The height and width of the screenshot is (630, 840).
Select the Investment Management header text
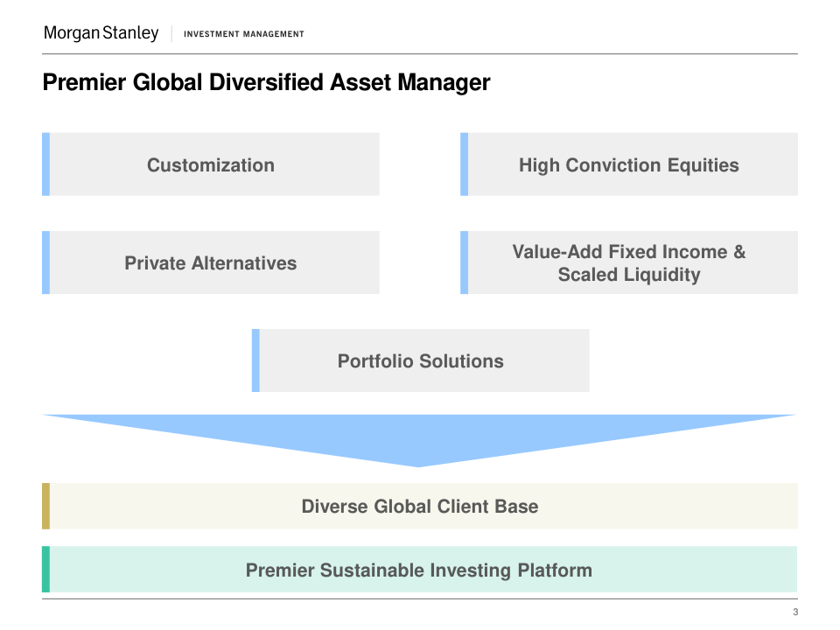[244, 34]
